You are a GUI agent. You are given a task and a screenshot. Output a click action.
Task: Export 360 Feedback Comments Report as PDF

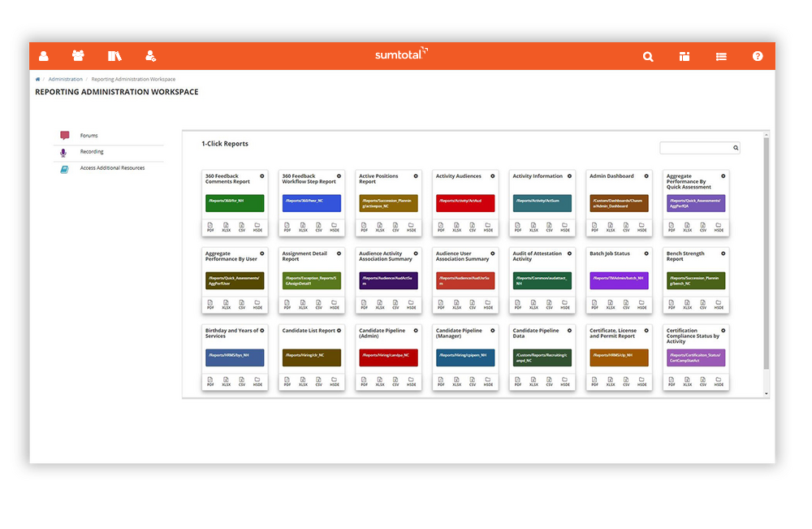point(210,227)
